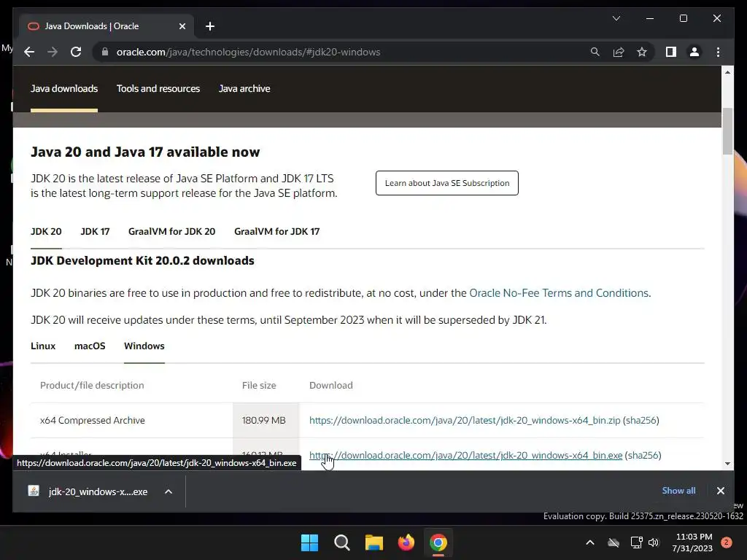
Task: Open a new browser tab
Action: click(x=210, y=26)
